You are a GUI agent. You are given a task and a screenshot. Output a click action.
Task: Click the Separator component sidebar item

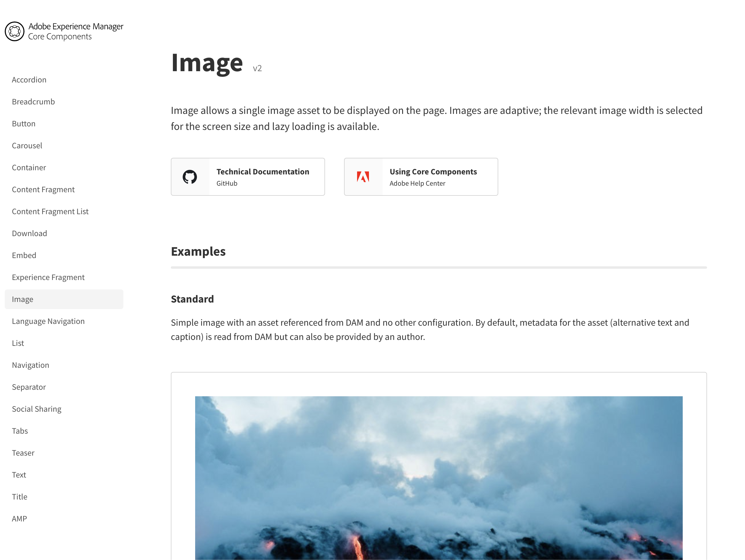tap(28, 387)
